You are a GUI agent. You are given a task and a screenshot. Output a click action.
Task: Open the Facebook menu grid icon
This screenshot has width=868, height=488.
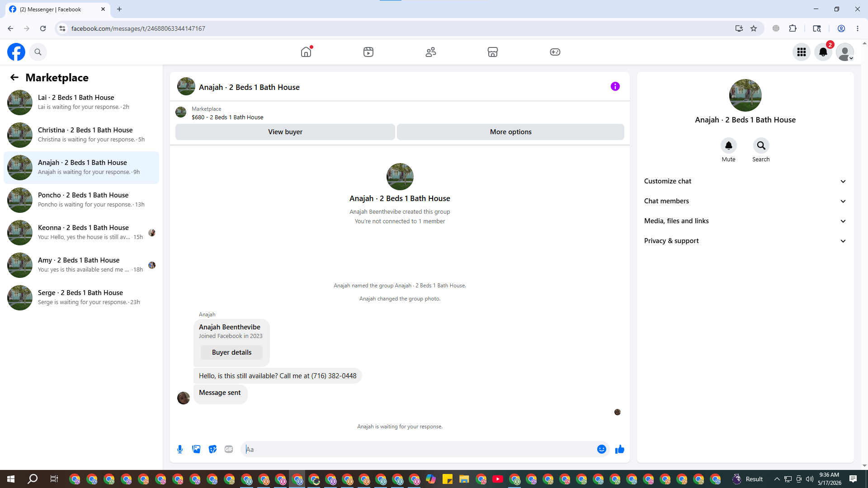[802, 52]
